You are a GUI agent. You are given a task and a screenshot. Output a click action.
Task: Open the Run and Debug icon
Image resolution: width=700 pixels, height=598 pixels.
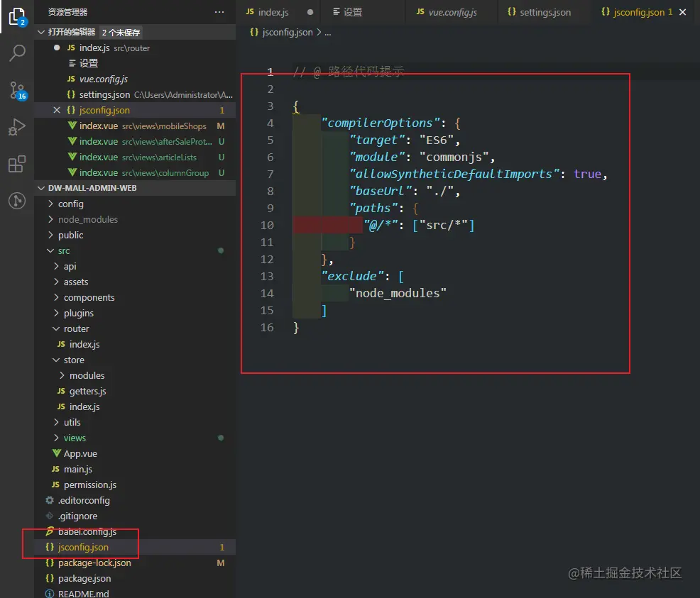click(x=17, y=128)
